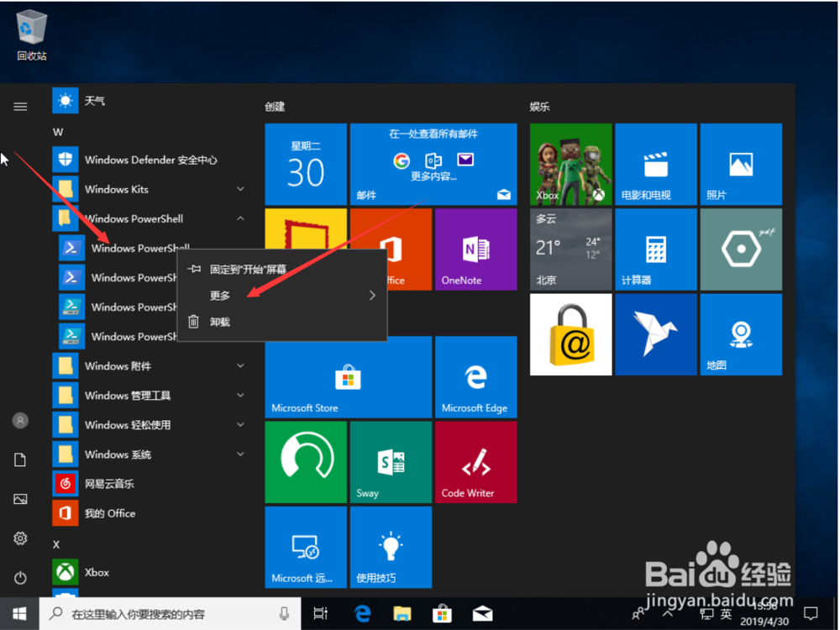The width and height of the screenshot is (840, 630).
Task: Open the power options icon in the sidebar
Action: (x=20, y=577)
